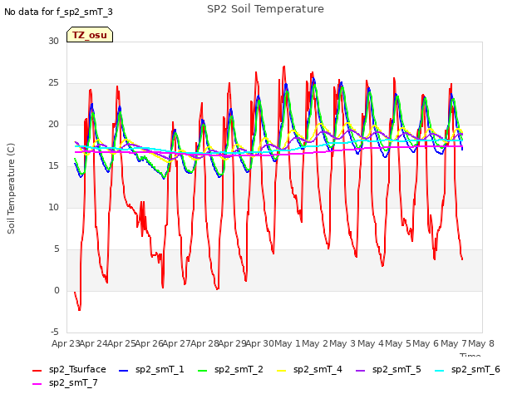Click the 15 y-axis tick label
The height and width of the screenshot is (399, 532).
(x=53, y=166)
